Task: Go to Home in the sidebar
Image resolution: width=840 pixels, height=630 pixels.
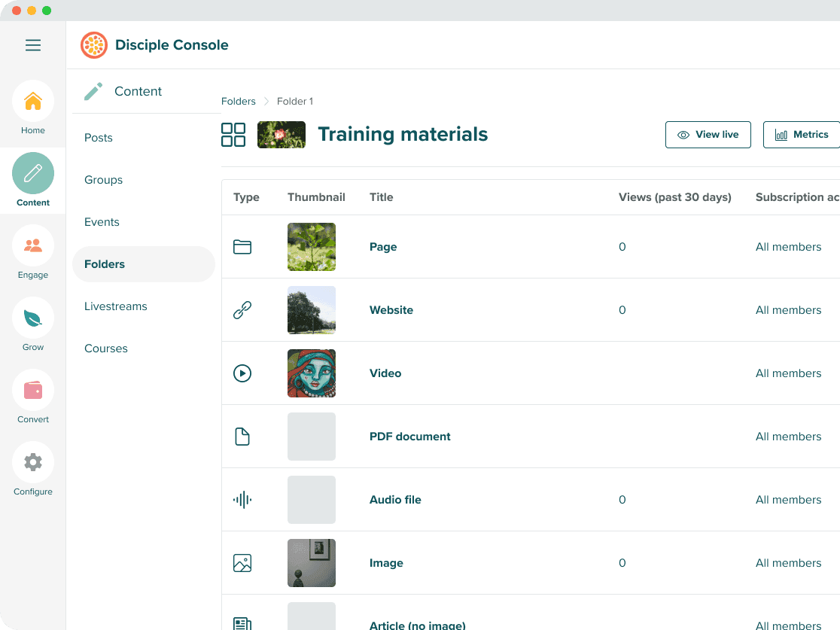Action: coord(33,101)
